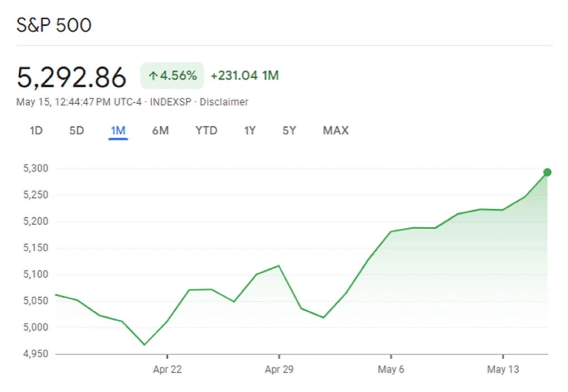Screen dimensions: 568x392
Task: Click the +231.04 1M change text
Action: coord(245,76)
